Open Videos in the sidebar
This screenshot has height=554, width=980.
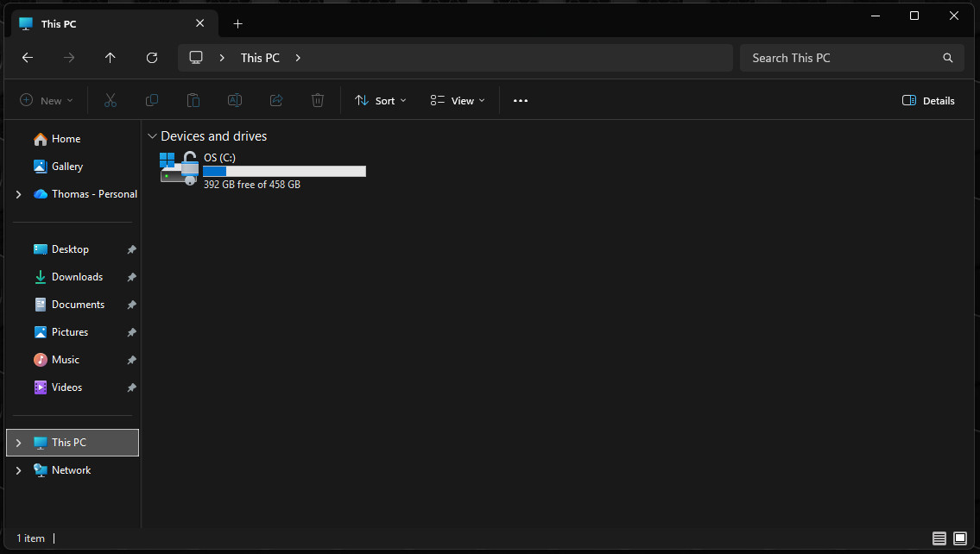(66, 387)
